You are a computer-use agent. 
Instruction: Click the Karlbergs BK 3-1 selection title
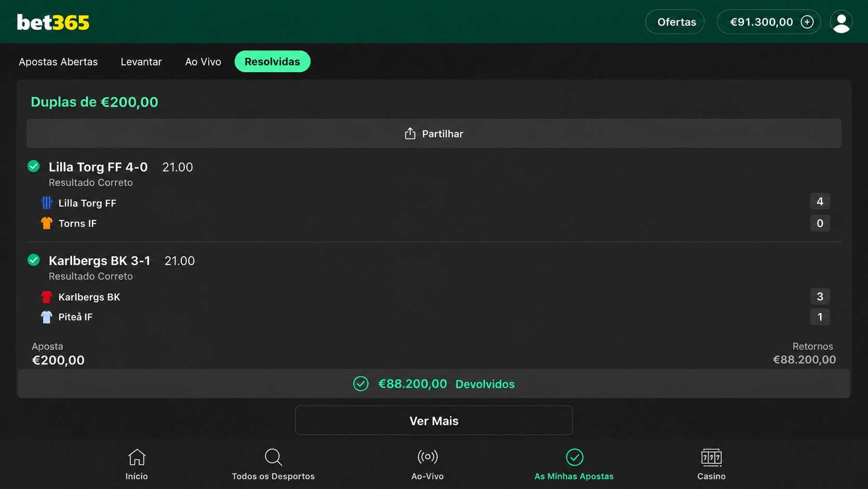100,260
